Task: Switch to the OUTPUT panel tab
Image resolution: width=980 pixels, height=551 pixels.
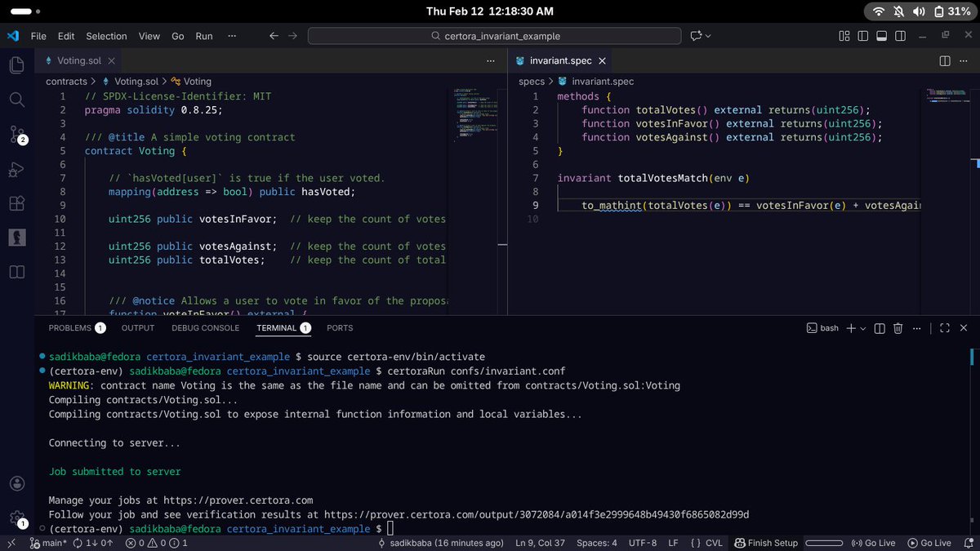Action: pos(138,328)
